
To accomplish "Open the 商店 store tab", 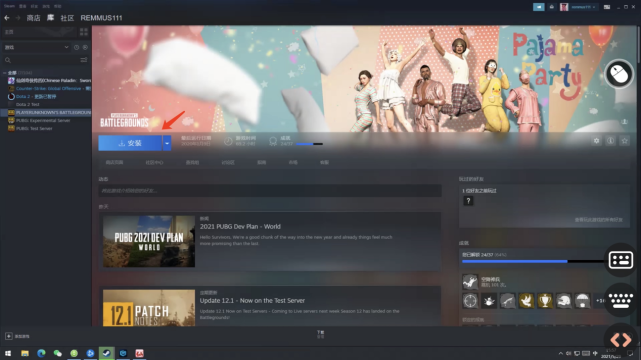I will pyautogui.click(x=34, y=18).
